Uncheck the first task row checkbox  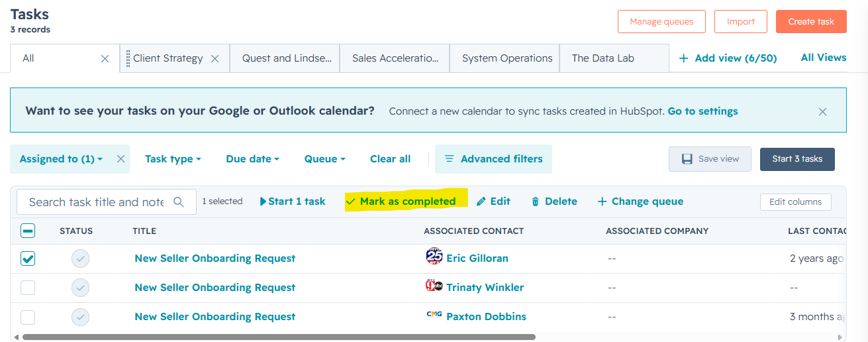pyautogui.click(x=28, y=258)
